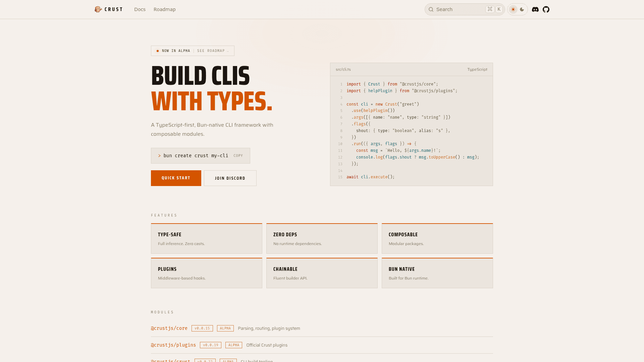The image size is (644, 362).
Task: Copy the bun create crust command
Action: coord(238,156)
